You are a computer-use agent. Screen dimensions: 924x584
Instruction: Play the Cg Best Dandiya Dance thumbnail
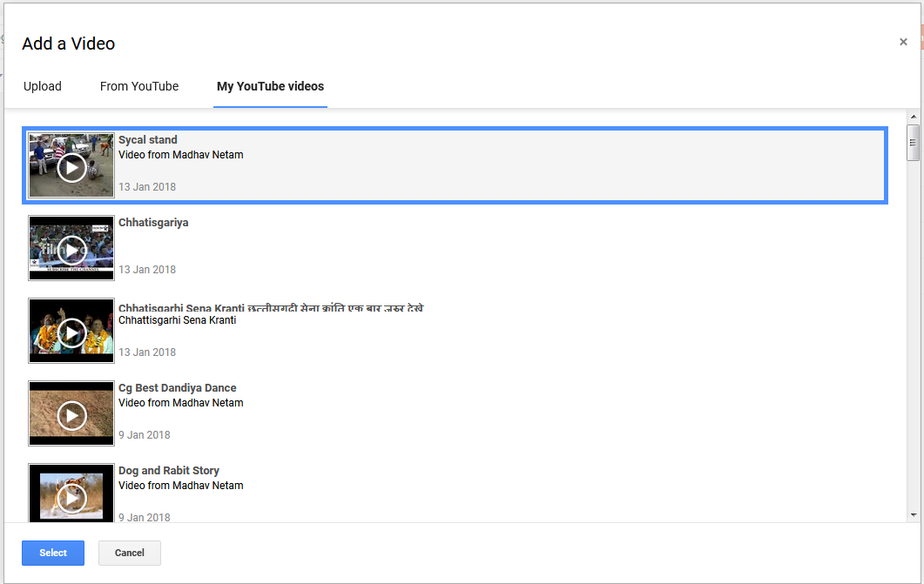(71, 415)
